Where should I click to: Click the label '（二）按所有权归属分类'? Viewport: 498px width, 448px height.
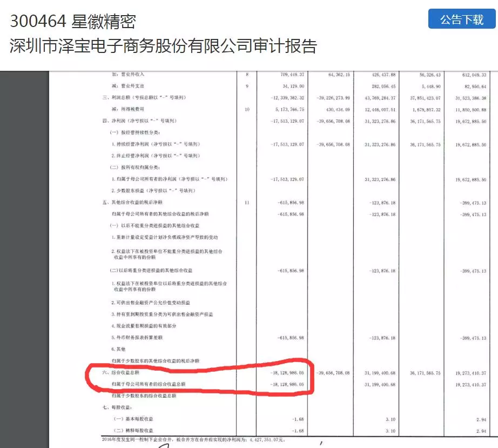(x=135, y=168)
